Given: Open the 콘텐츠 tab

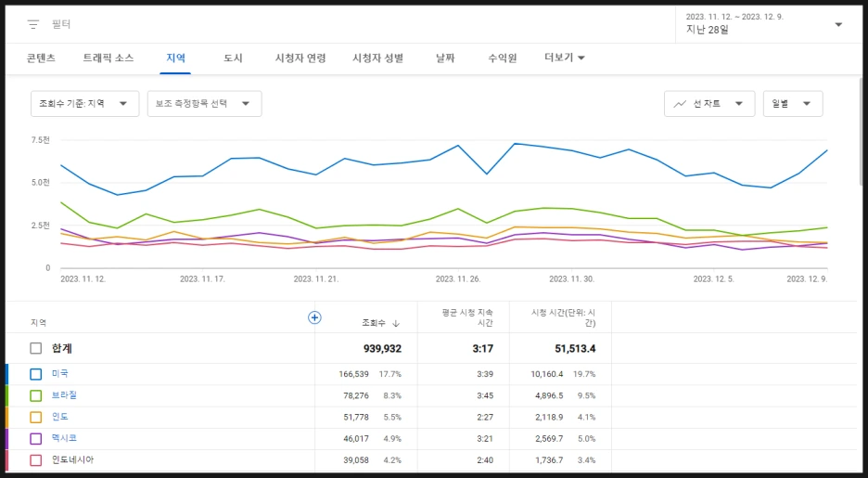Looking at the screenshot, I should (x=41, y=58).
